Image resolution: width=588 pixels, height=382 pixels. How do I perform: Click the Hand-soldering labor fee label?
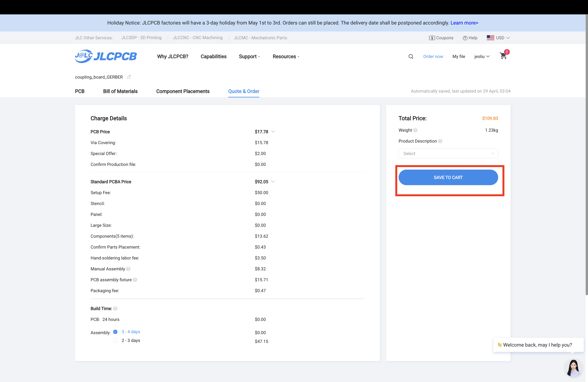[x=115, y=258]
